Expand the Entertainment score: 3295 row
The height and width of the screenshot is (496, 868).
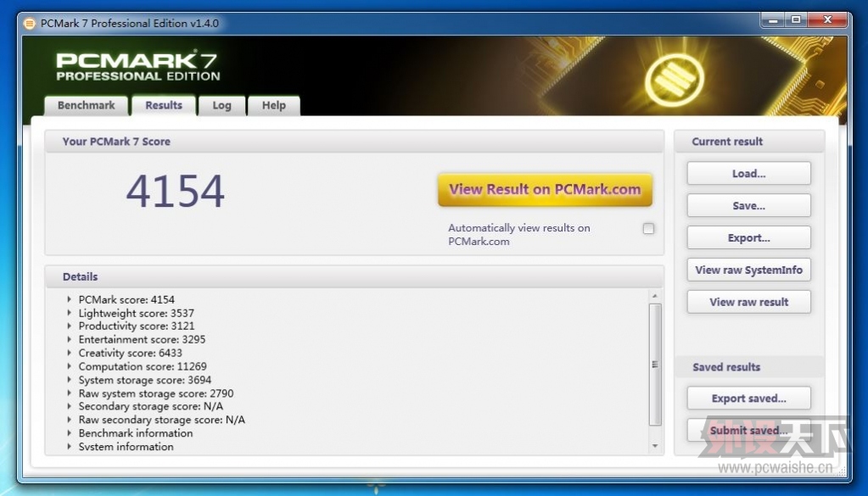(x=70, y=339)
